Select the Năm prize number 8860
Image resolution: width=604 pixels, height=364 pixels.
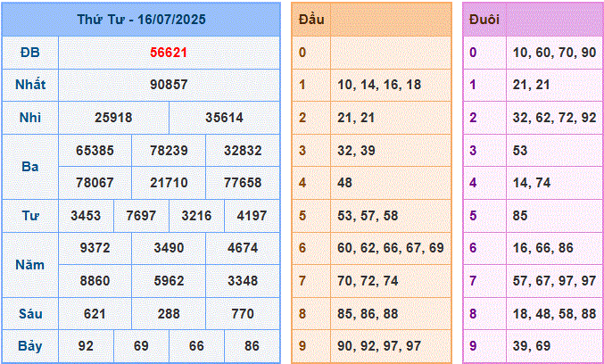(95, 281)
